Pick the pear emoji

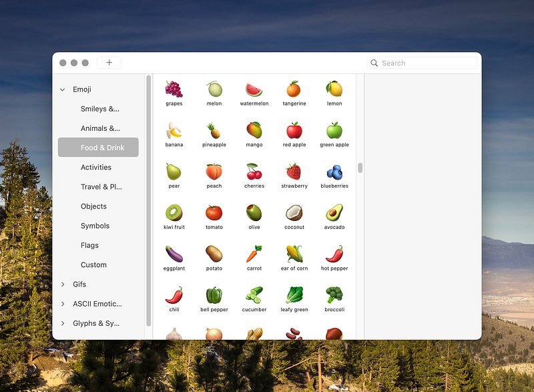174,172
